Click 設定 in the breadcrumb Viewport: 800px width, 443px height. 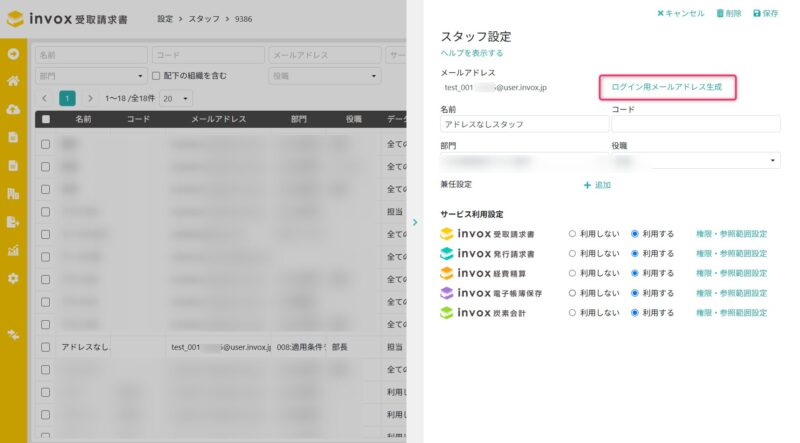[x=165, y=19]
